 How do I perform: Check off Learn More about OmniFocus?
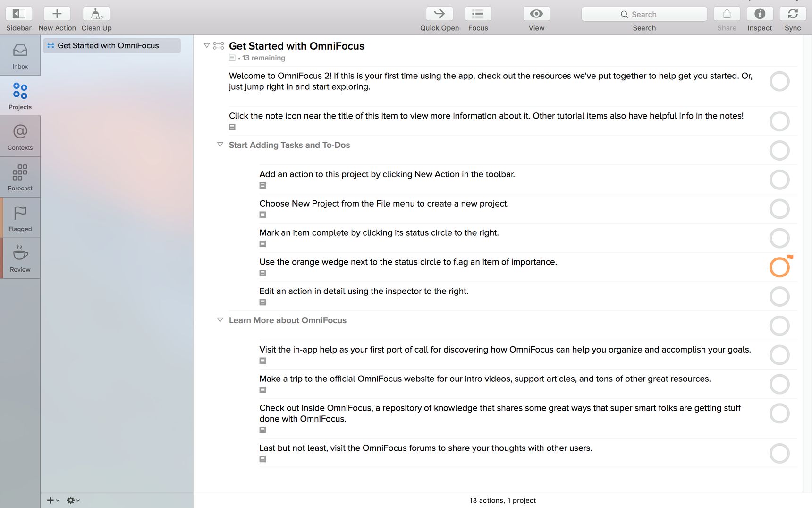[779, 326]
